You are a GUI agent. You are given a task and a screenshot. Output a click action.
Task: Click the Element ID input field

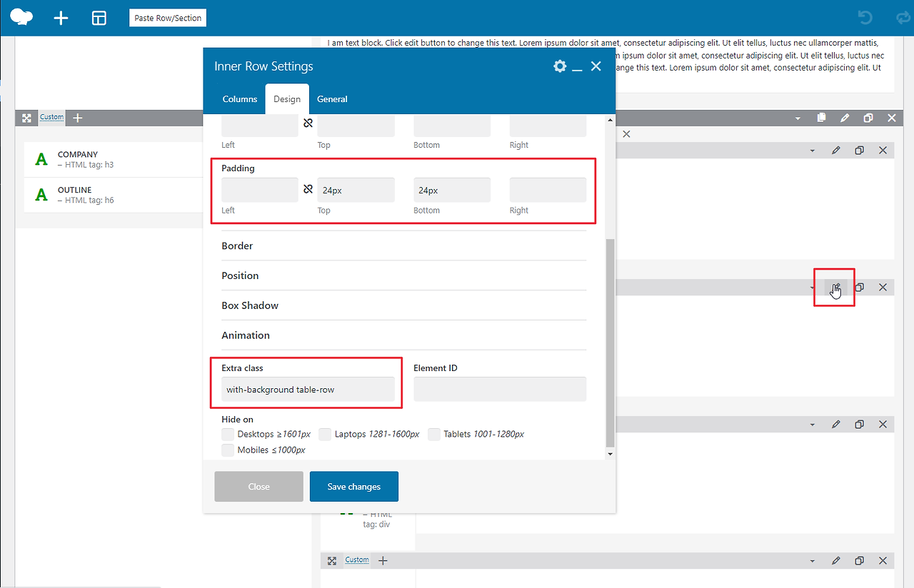(x=500, y=390)
